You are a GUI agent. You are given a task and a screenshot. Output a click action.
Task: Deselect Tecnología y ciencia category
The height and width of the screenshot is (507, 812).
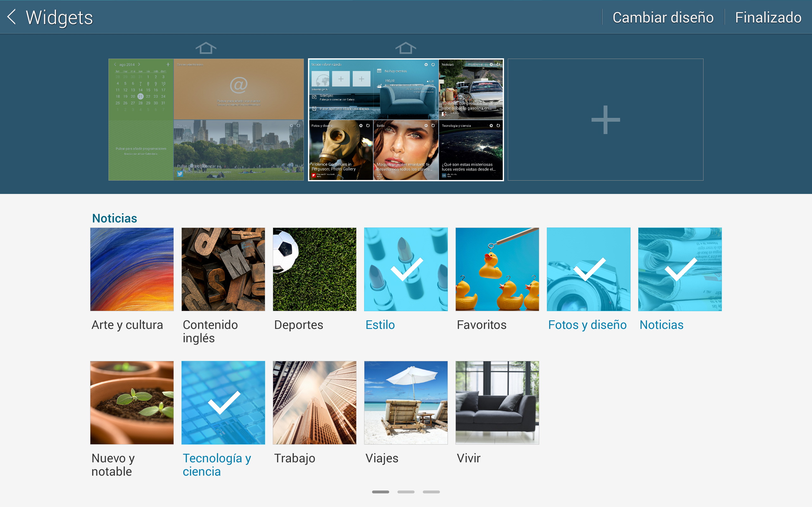pyautogui.click(x=223, y=402)
